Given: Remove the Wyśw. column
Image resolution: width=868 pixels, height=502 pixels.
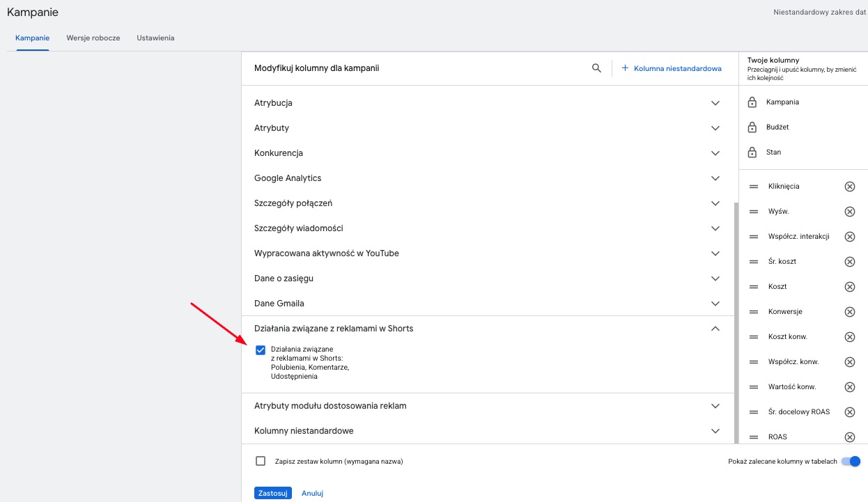Looking at the screenshot, I should [850, 212].
